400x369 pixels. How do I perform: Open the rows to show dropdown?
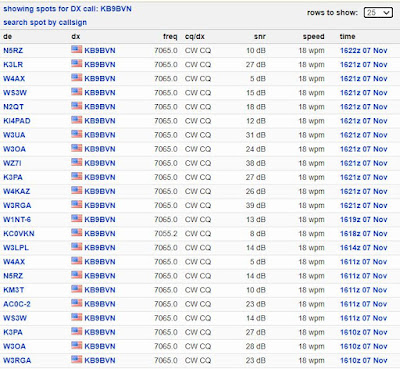[x=378, y=13]
